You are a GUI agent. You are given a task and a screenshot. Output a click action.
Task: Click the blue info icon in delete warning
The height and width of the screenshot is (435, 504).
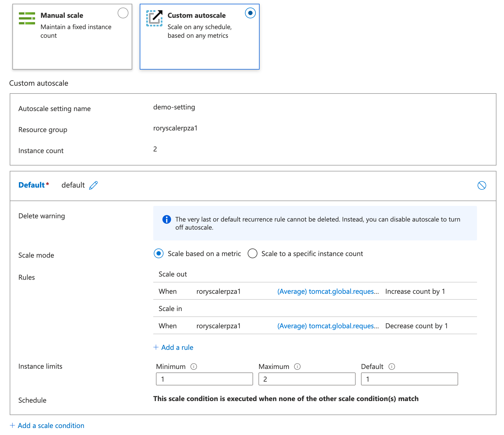click(x=166, y=219)
